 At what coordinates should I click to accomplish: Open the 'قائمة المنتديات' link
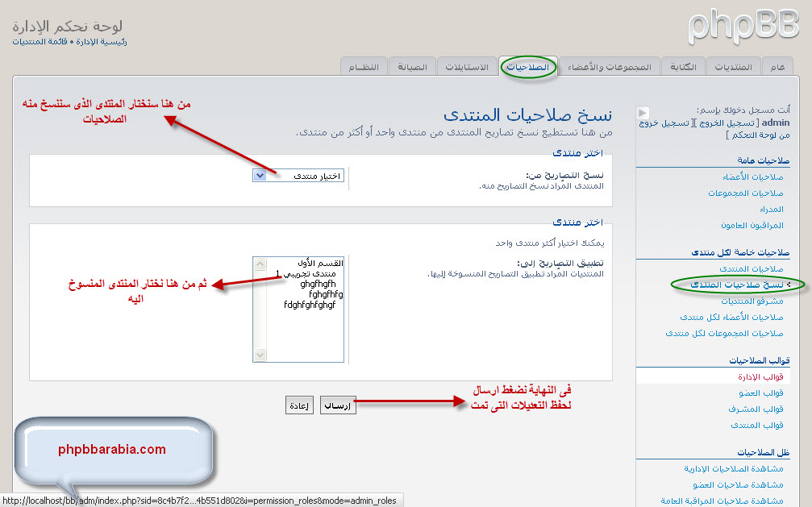[x=40, y=41]
